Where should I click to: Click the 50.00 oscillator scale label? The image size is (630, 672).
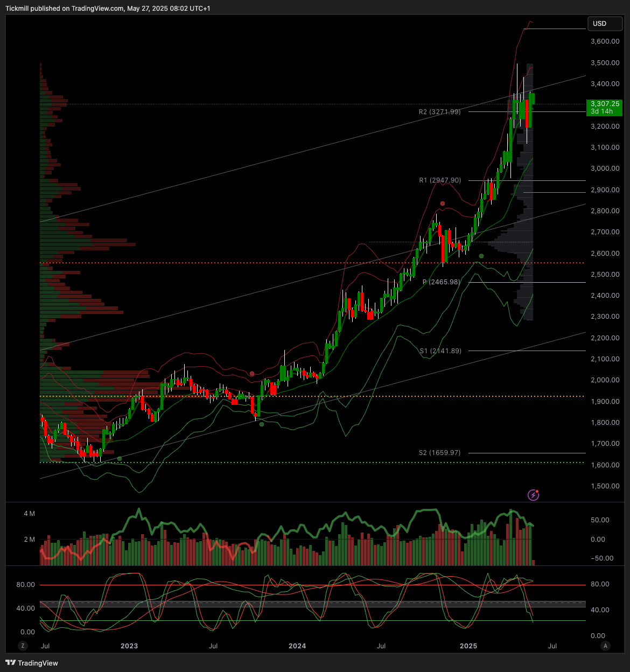600,520
